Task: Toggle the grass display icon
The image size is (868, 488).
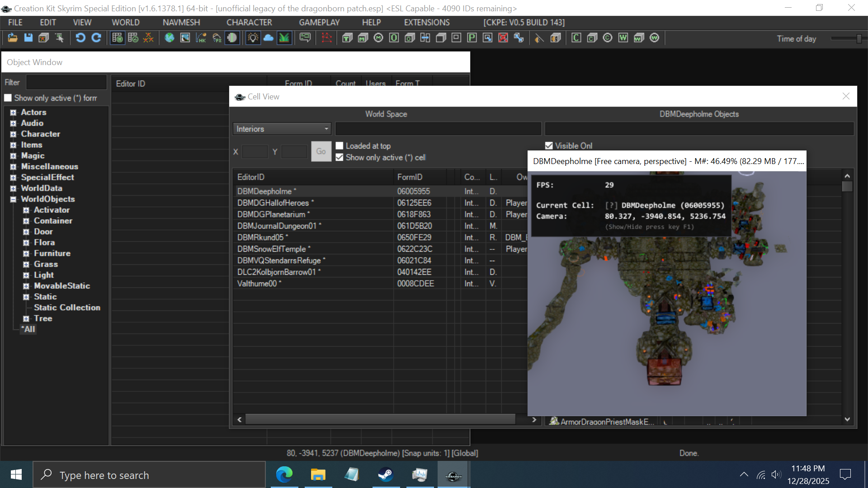Action: coord(284,38)
